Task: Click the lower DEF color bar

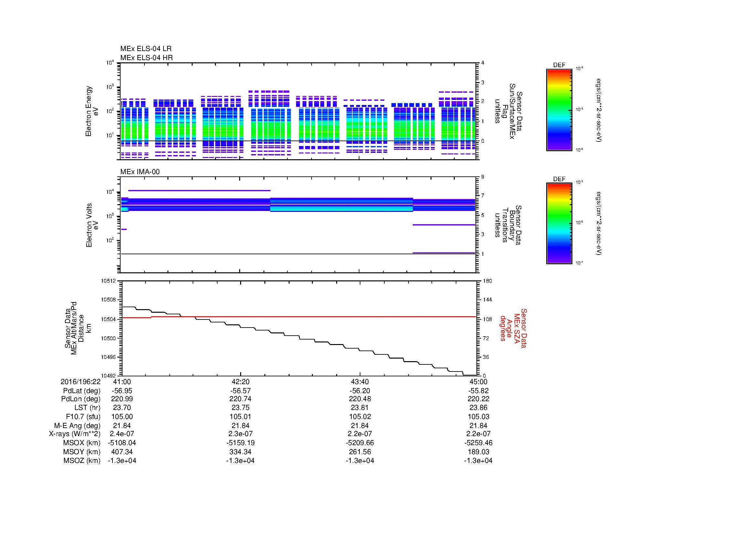Action: pos(559,224)
